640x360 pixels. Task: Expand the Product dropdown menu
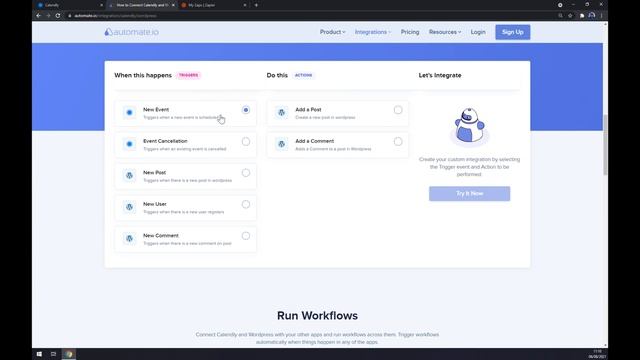coord(332,32)
